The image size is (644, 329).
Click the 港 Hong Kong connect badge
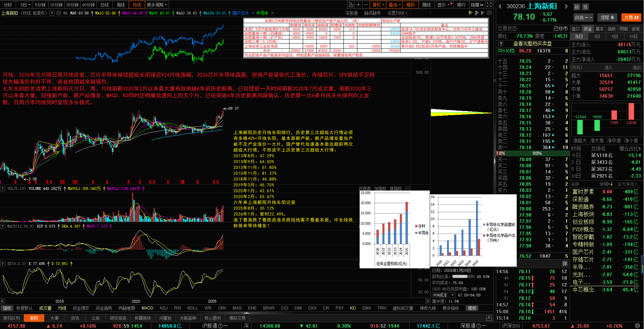[585, 7]
